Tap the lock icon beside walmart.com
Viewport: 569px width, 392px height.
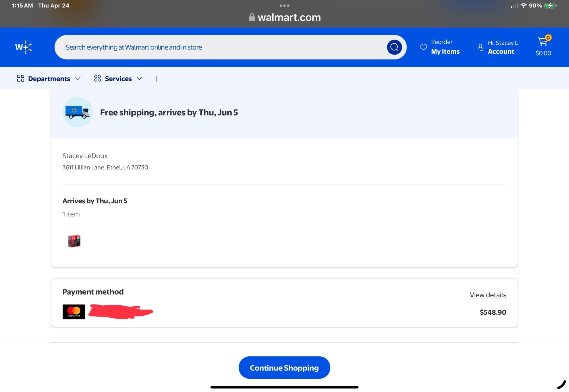(x=252, y=17)
